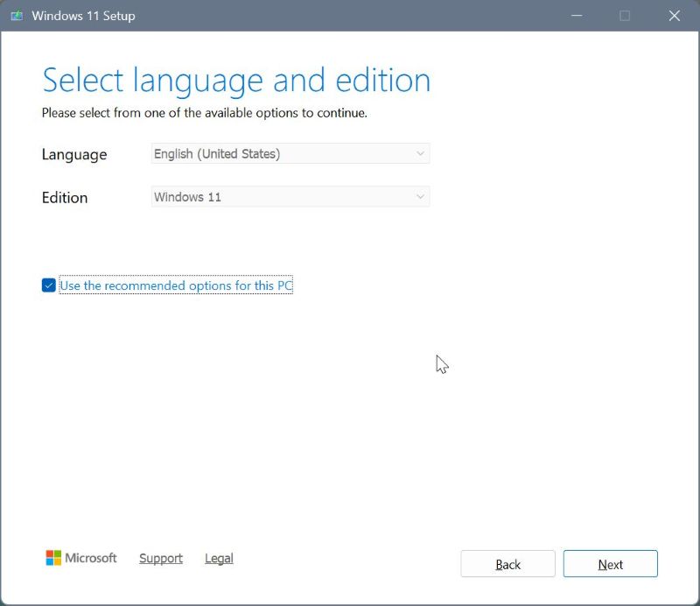700x606 pixels.
Task: Click the grayed-out maximize button
Action: coord(625,16)
